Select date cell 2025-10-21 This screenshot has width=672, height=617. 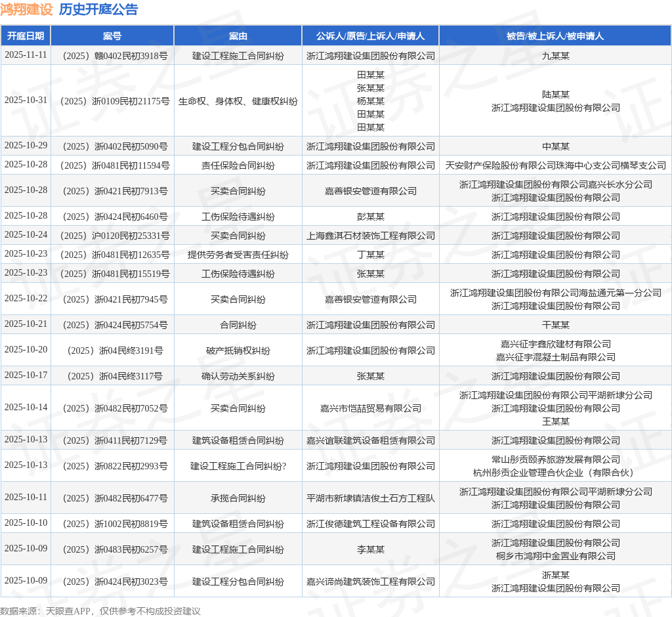pos(26,324)
